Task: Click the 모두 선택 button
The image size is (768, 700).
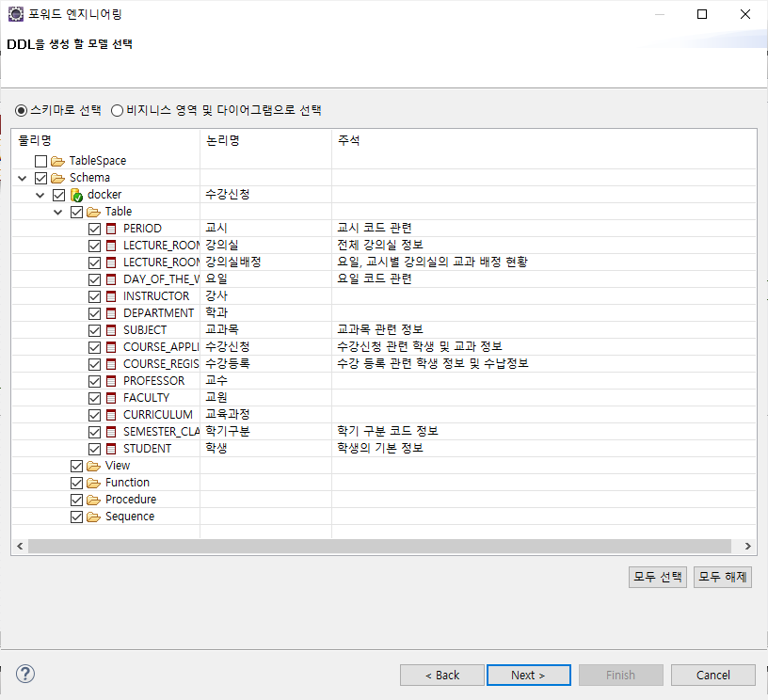Action: (x=657, y=577)
